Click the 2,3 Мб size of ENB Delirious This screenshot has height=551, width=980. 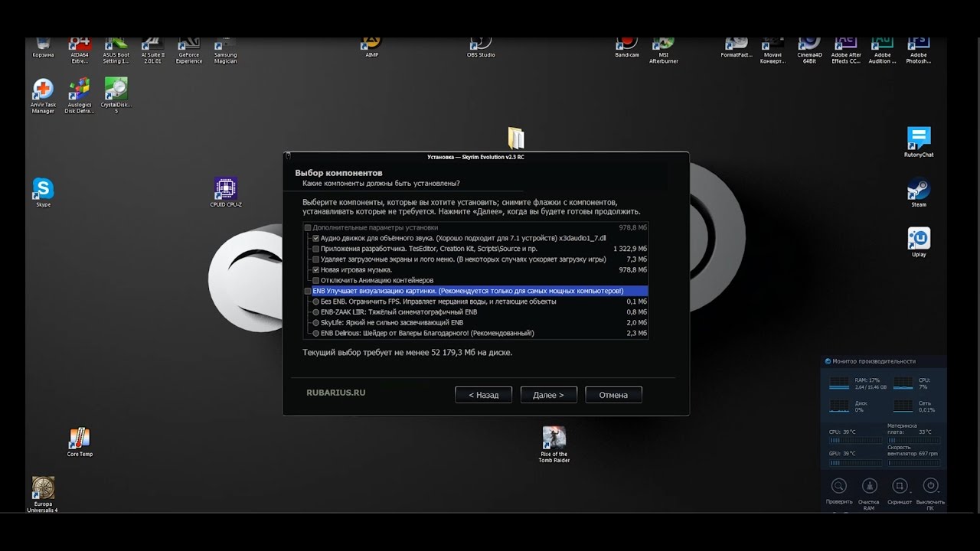tap(637, 333)
